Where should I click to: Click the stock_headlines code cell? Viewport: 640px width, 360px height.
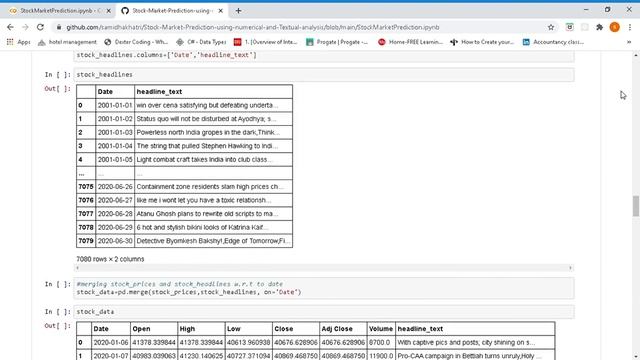pos(324,75)
